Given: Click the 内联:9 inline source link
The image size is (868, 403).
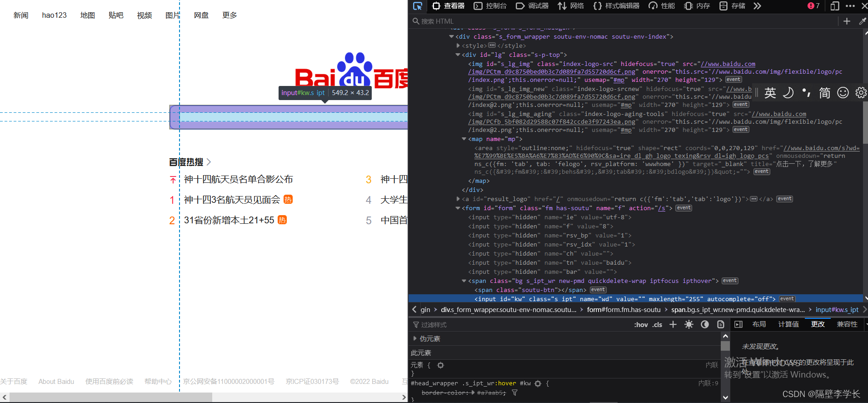Looking at the screenshot, I should tap(708, 383).
